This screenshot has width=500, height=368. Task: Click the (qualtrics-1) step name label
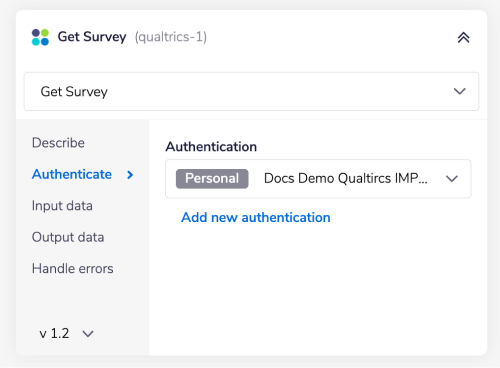tap(171, 37)
